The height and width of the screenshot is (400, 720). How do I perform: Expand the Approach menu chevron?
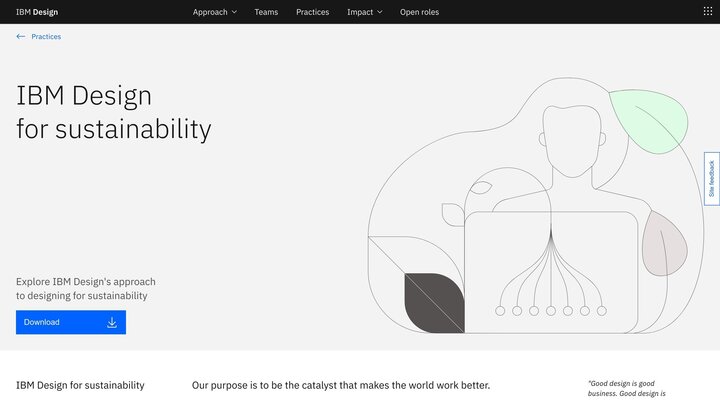(x=234, y=12)
